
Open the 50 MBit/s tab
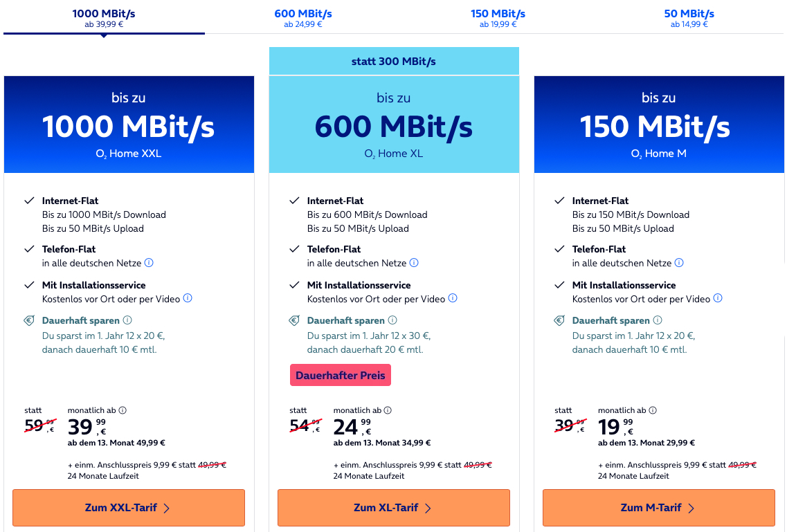click(689, 18)
